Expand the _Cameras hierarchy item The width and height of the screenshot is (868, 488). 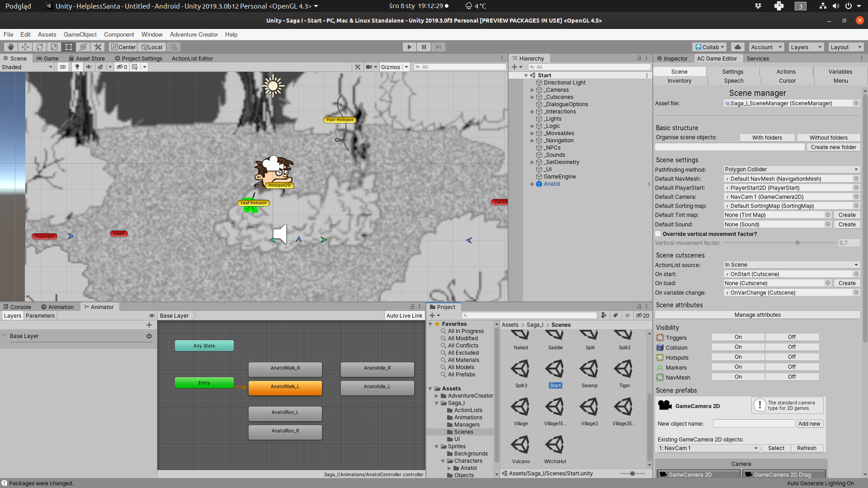(532, 90)
